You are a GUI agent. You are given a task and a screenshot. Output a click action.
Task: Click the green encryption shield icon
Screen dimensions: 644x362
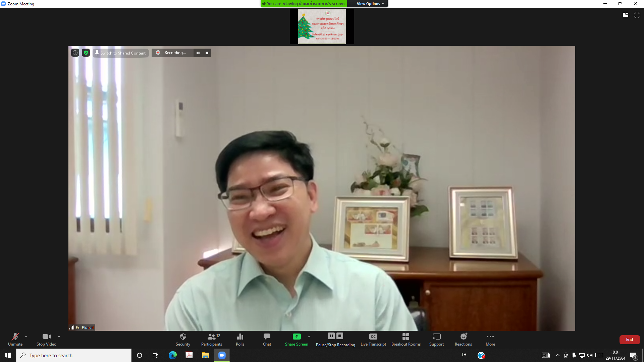click(86, 53)
